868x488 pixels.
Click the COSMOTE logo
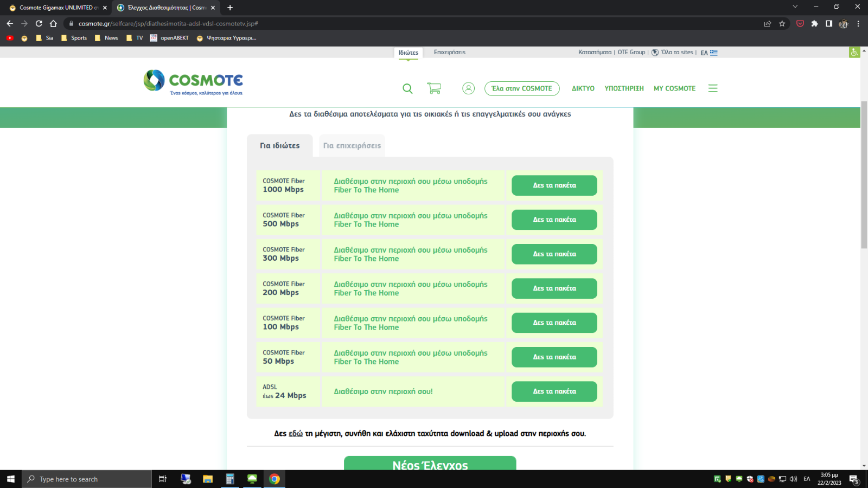point(193,82)
